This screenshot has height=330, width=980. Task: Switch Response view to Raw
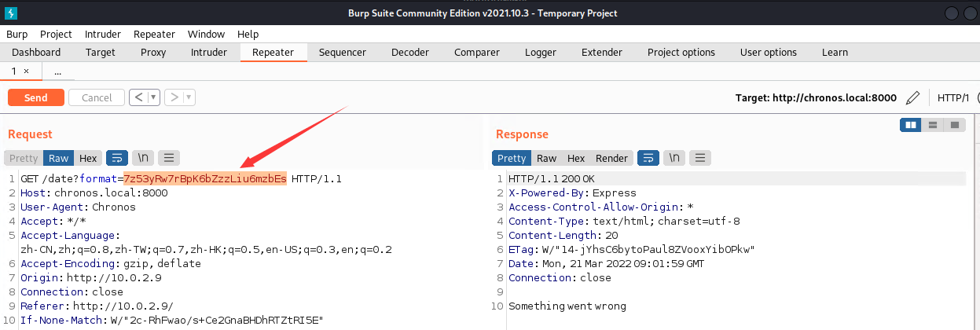[x=547, y=158]
